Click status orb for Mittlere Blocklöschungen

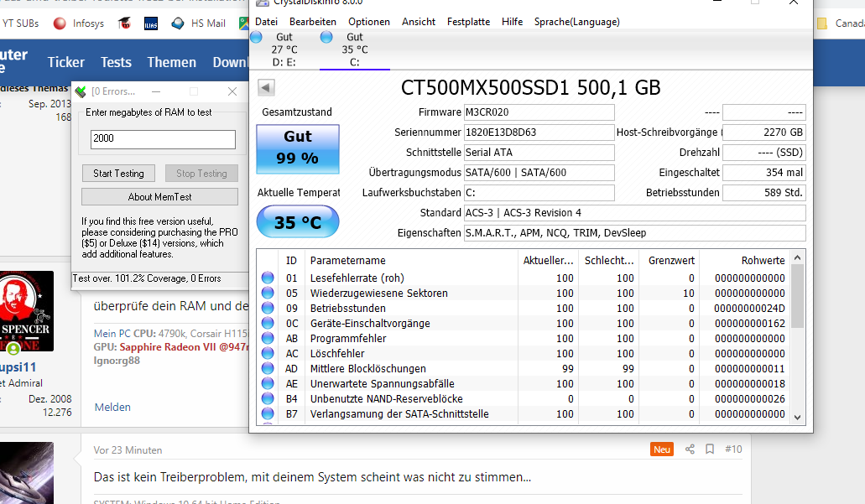click(268, 368)
